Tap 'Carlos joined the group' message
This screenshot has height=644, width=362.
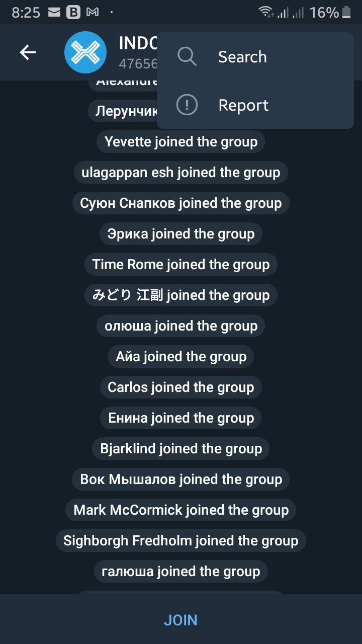click(181, 387)
